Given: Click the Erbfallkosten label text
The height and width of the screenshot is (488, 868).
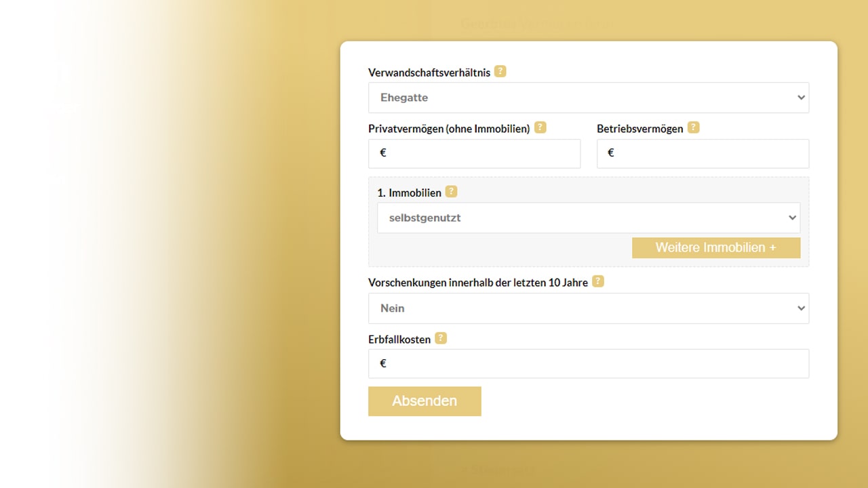Looking at the screenshot, I should tap(399, 340).
